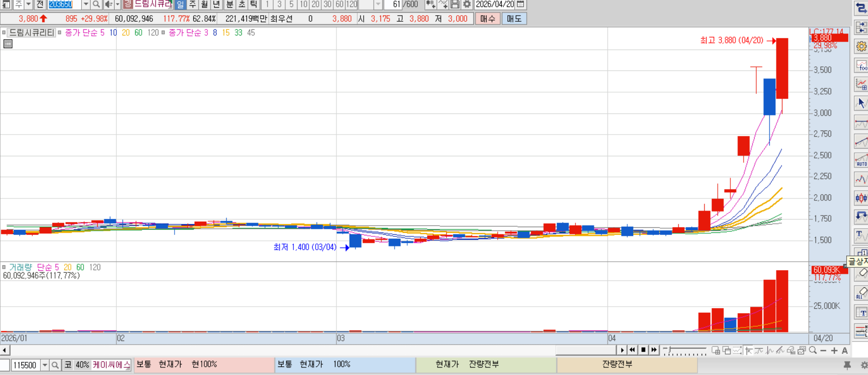Open the stock code dropdown arrow
The width and height of the screenshot is (868, 375).
click(x=85, y=5)
